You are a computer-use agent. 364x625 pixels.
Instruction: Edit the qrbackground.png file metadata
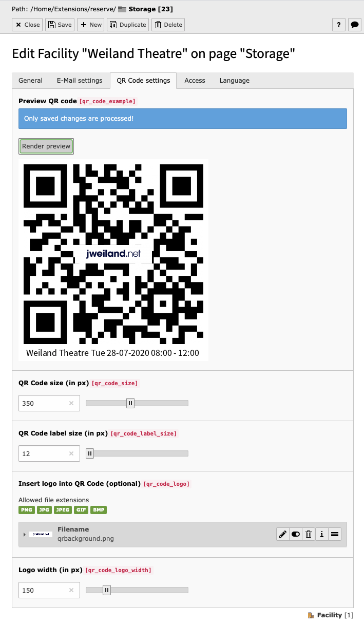[282, 534]
